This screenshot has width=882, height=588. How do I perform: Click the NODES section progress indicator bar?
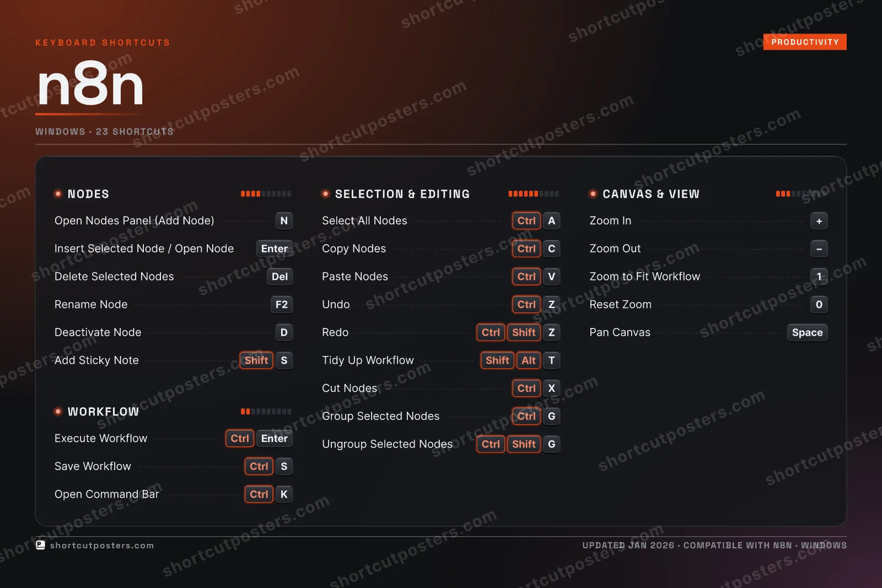266,194
